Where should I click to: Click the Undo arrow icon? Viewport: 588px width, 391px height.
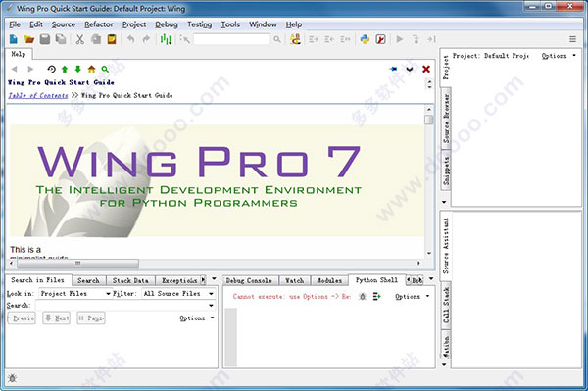tap(131, 39)
